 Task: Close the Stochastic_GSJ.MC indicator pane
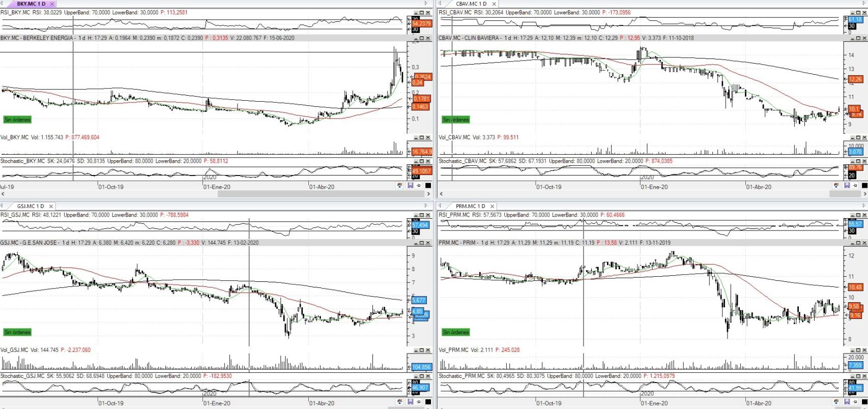point(428,376)
